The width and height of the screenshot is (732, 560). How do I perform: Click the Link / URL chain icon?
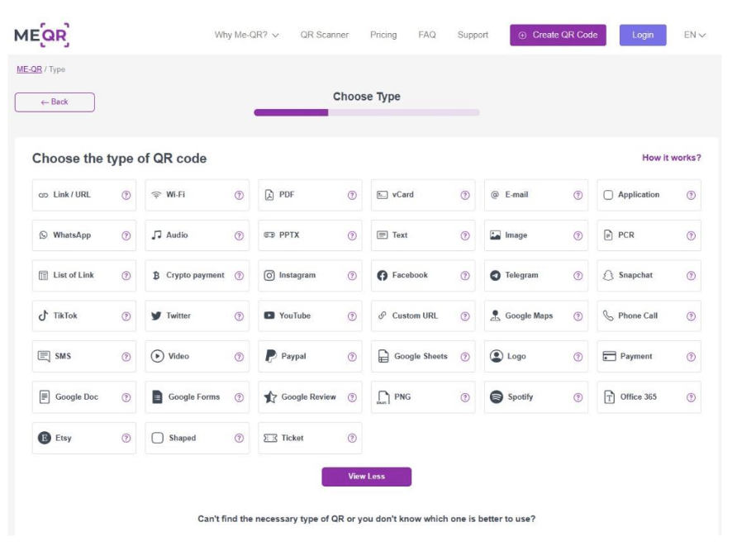click(x=44, y=195)
